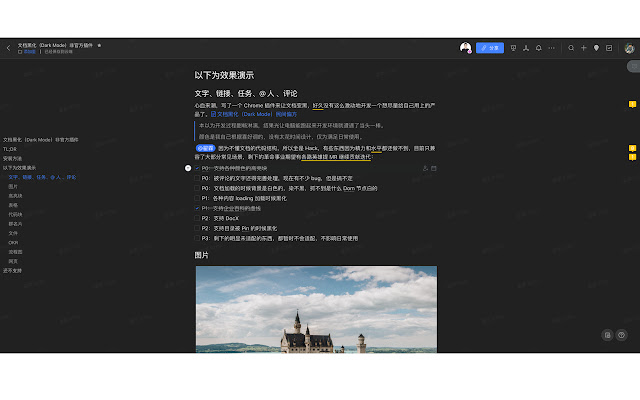The height and width of the screenshot is (400, 640).
Task: Open the blue Dark Mode document link in paragraph
Action: pyautogui.click(x=254, y=114)
